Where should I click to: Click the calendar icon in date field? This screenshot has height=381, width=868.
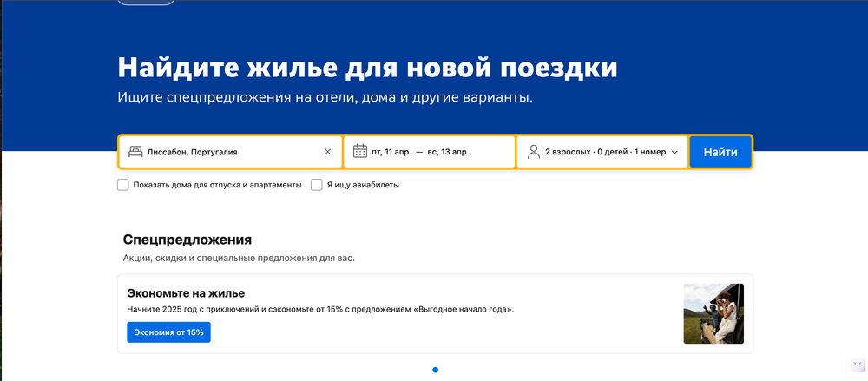coord(360,151)
